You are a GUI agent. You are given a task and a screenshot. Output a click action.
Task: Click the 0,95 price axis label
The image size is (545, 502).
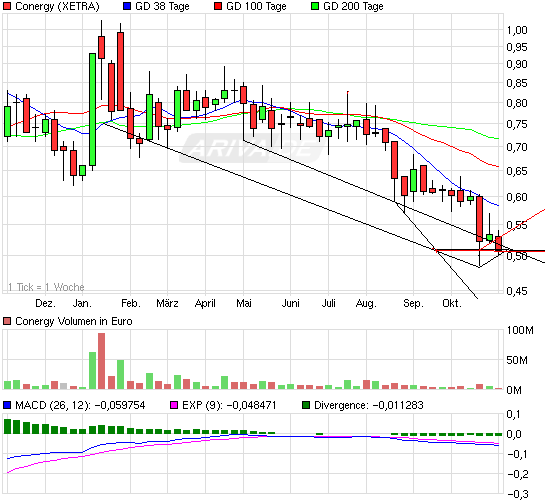click(517, 47)
